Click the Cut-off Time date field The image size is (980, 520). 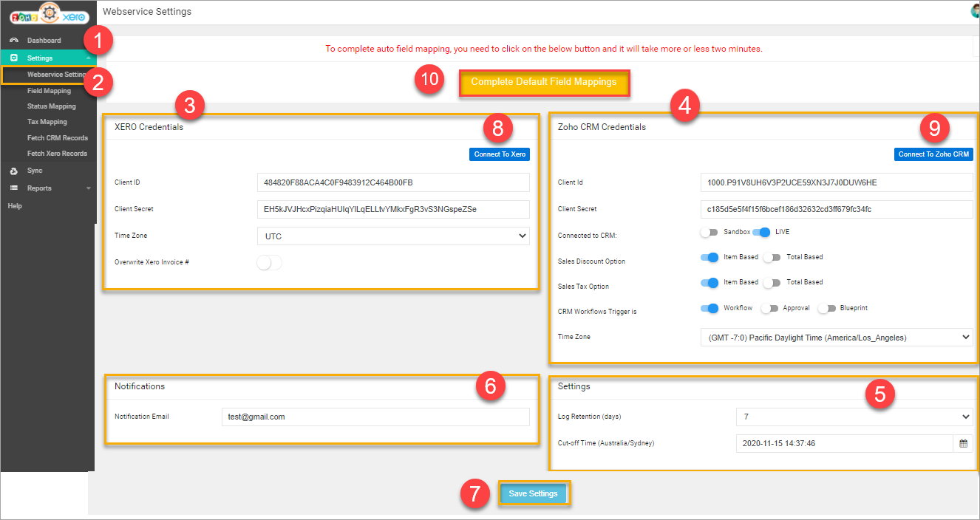coord(845,443)
